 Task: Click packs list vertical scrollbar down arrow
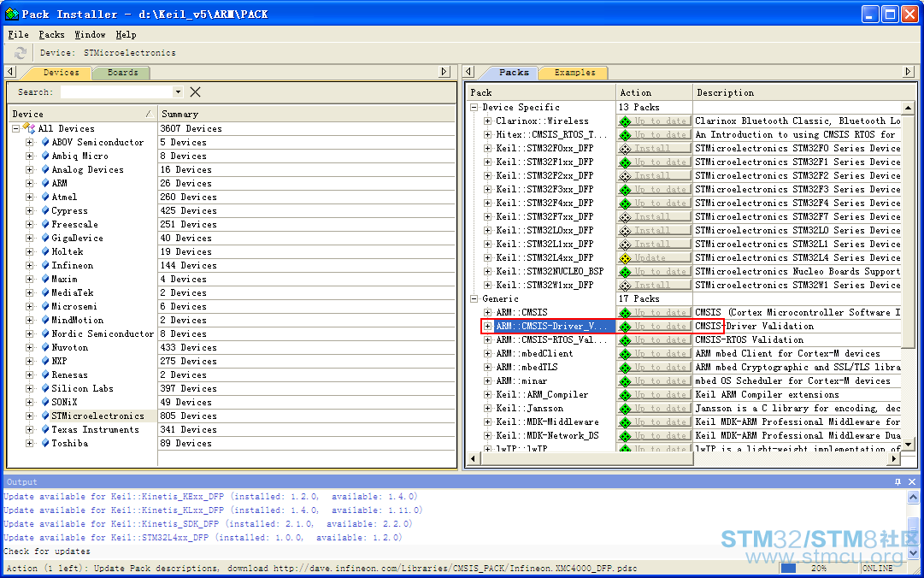[x=908, y=445]
